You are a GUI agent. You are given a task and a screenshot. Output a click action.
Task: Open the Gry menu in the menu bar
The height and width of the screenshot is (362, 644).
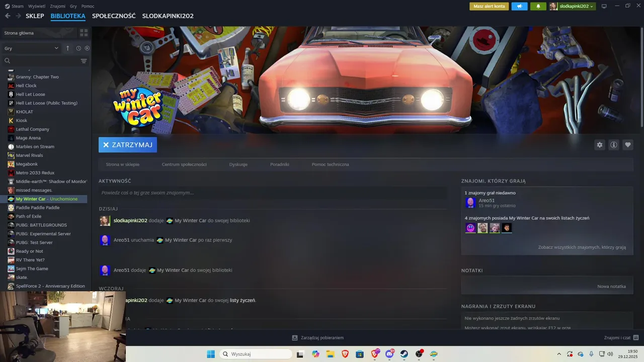[x=73, y=6]
